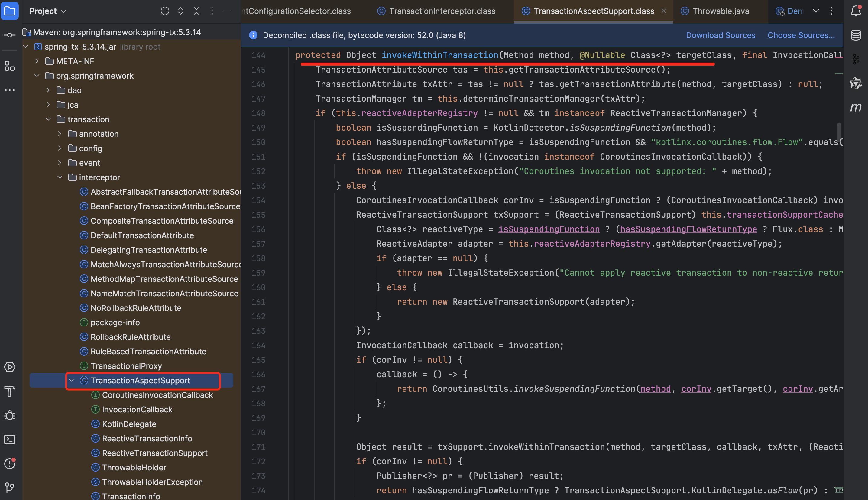Viewport: 868px width, 500px height.
Task: Open the Commit tool window icon
Action: [10, 35]
